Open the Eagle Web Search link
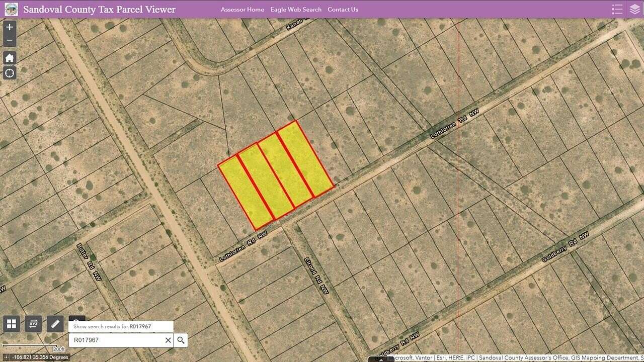Viewport: 644px width, 362px height. [296, 10]
